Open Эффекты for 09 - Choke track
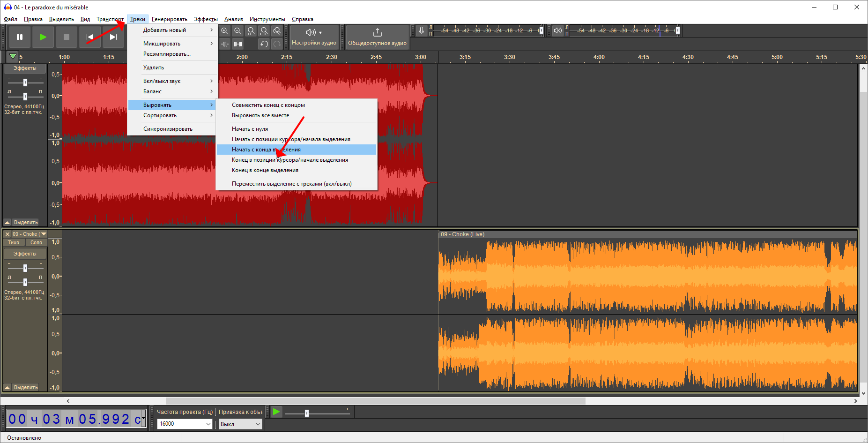Viewport: 868px width, 443px height. point(25,254)
